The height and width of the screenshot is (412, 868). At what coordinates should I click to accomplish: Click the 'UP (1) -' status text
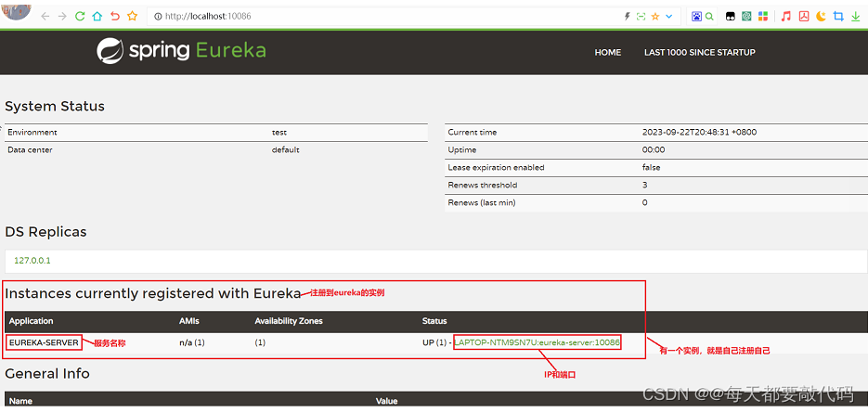coord(436,343)
